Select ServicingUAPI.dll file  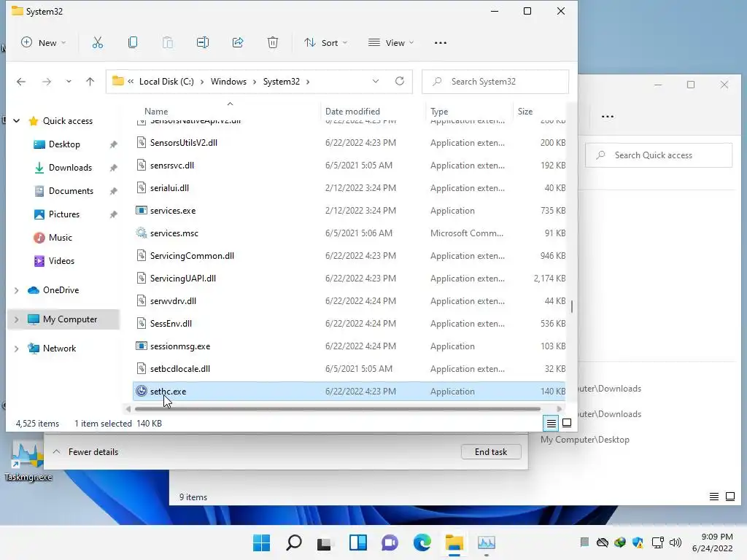tap(349, 279)
